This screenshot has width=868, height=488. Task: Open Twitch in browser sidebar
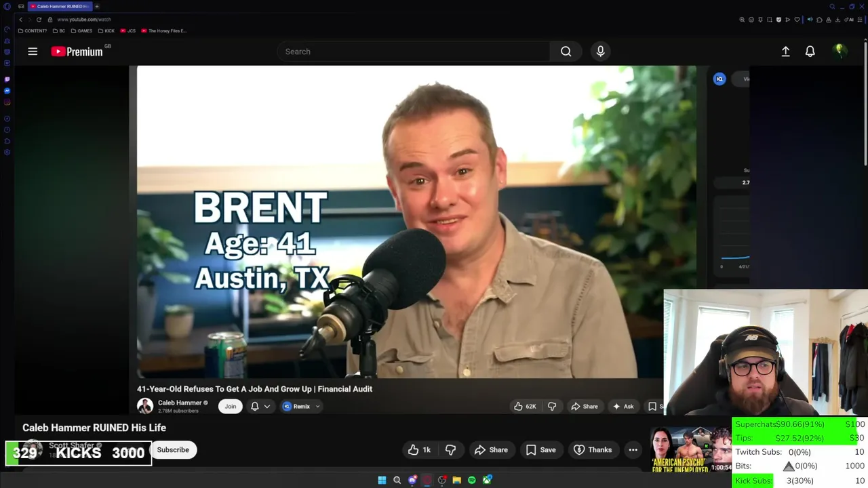7,79
